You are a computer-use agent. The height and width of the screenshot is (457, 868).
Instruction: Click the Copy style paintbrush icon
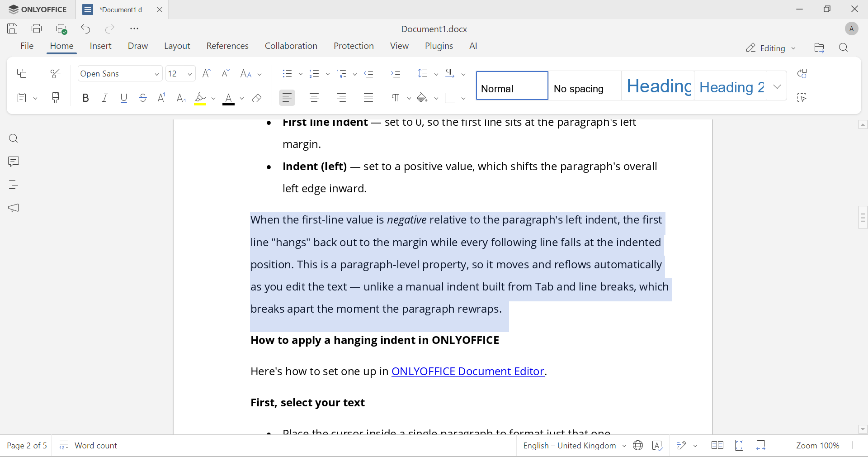tap(56, 98)
